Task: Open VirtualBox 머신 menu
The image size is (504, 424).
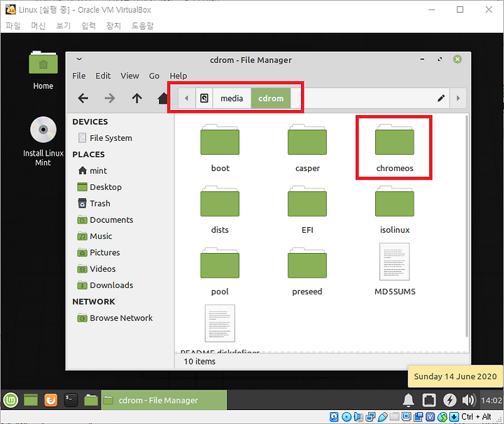Action: [x=38, y=26]
